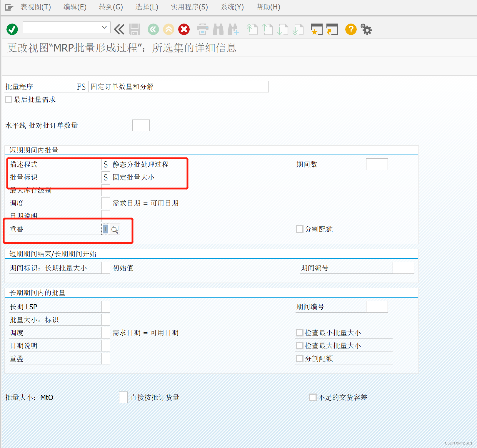Click the Save floppy disk icon

point(135,29)
